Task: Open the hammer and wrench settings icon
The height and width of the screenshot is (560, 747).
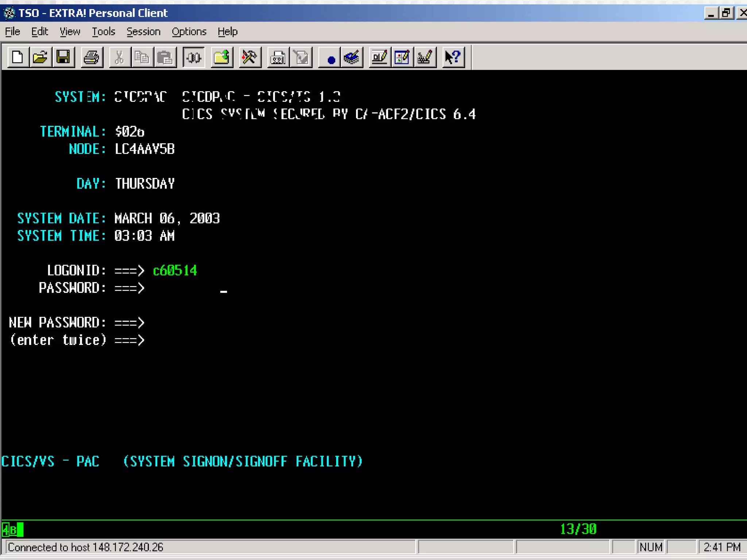Action: coord(250,57)
